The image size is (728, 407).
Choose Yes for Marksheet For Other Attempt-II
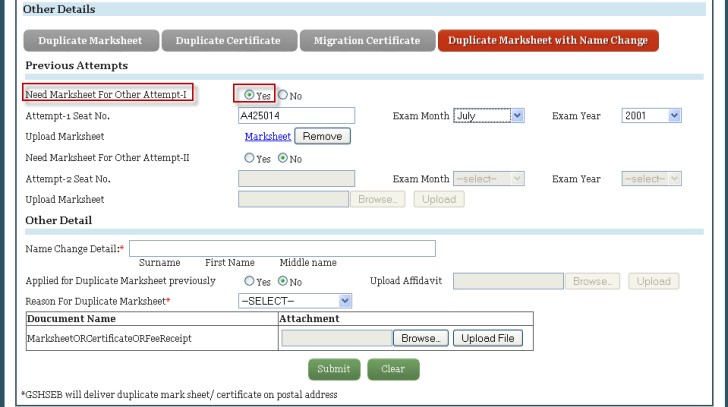tap(249, 158)
